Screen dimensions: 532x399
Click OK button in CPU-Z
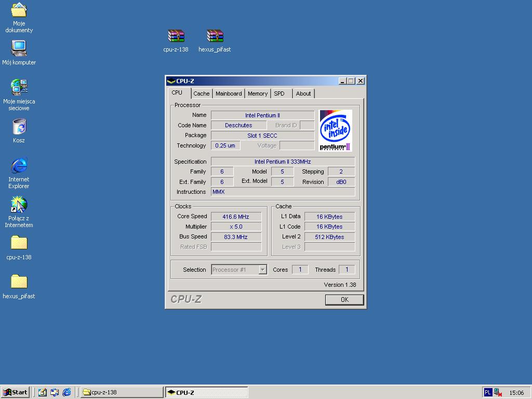pos(344,300)
